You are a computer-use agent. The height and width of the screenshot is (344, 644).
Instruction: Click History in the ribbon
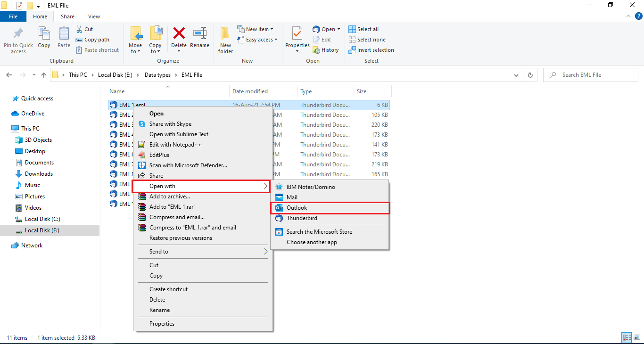(x=325, y=50)
